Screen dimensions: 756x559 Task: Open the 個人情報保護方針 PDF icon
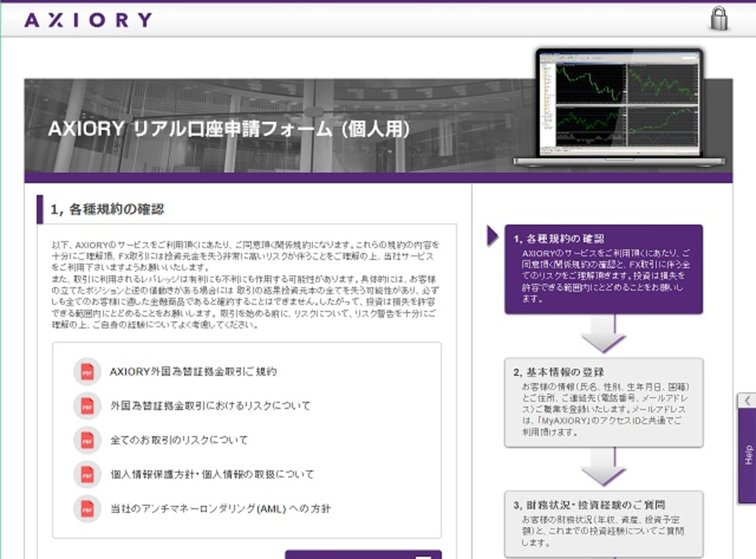point(87,475)
